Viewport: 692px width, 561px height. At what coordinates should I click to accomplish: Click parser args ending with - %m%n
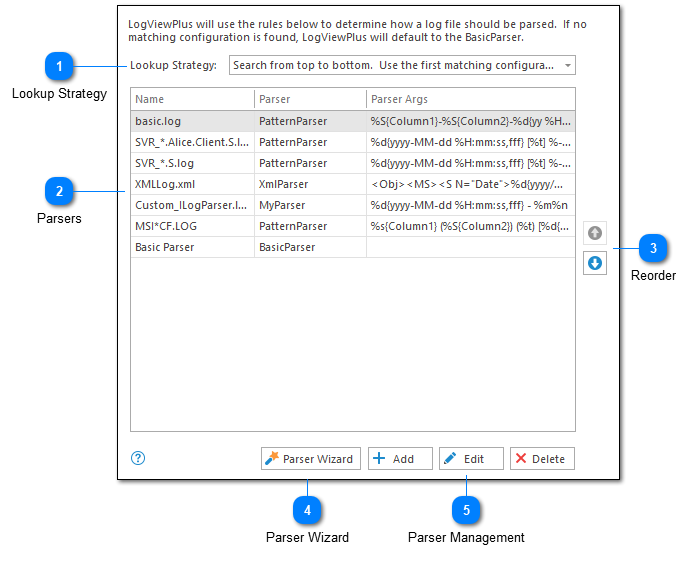[471, 205]
